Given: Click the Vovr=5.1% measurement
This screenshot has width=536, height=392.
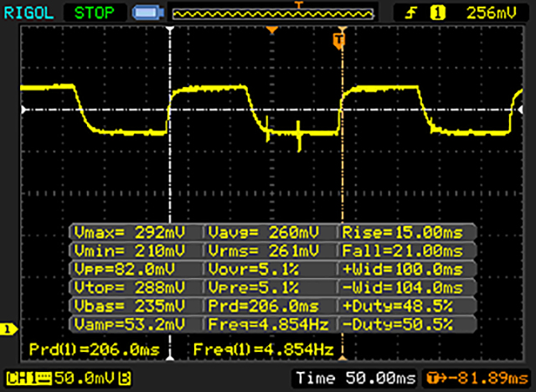Looking at the screenshot, I should 254,270.
